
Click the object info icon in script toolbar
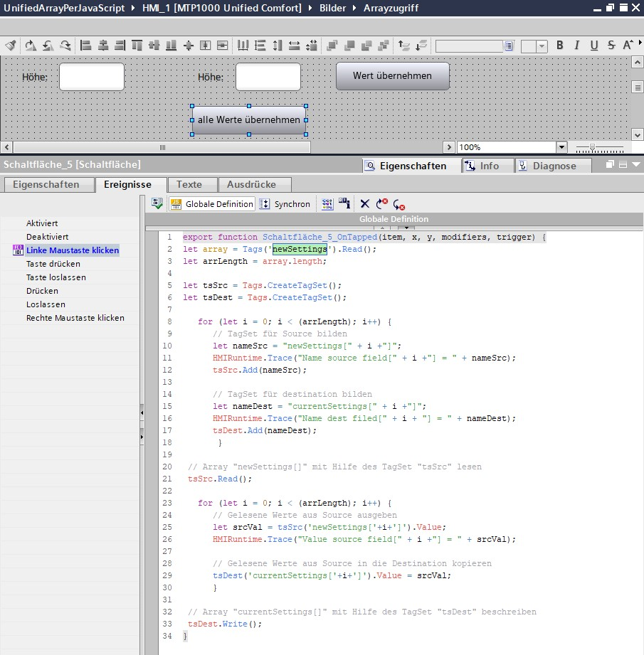(x=344, y=204)
